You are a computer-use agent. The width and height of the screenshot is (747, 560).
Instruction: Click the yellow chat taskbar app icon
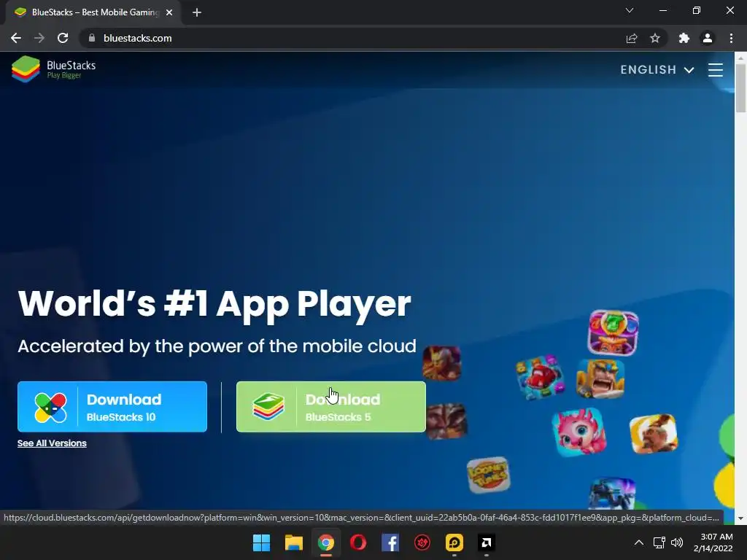coord(454,542)
